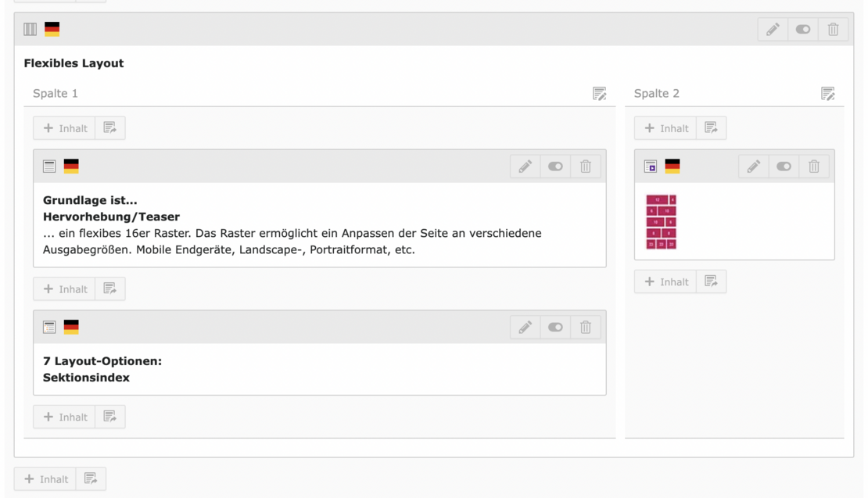Delete the image element in Spalte 2
The height and width of the screenshot is (498, 868).
pyautogui.click(x=814, y=167)
